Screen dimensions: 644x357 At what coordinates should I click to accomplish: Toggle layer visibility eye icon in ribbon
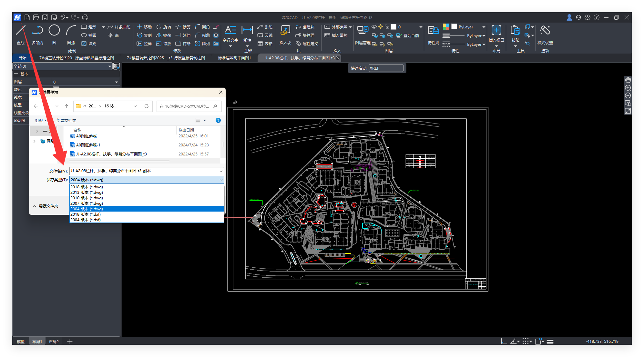(374, 27)
